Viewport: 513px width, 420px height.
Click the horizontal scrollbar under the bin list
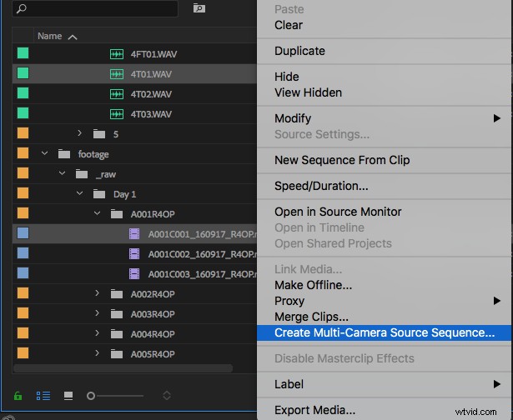tap(123, 368)
